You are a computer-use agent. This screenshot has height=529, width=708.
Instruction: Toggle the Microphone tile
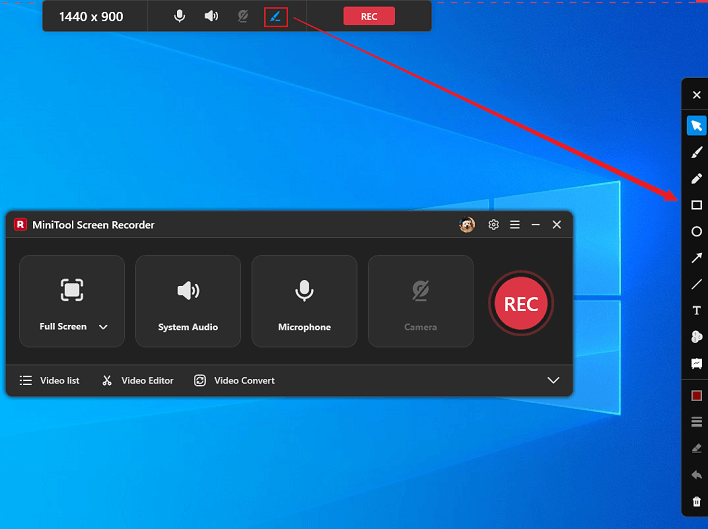pos(304,301)
